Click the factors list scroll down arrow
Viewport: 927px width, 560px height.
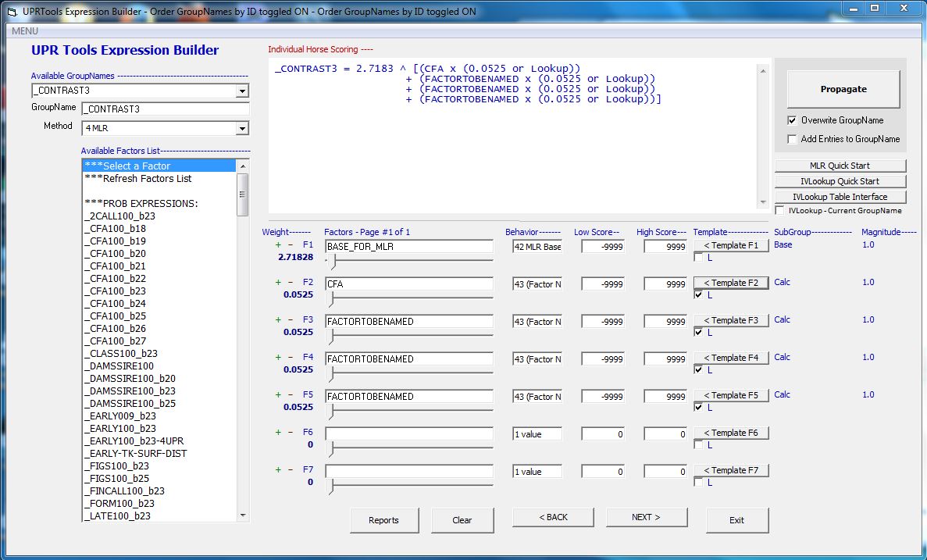click(x=242, y=515)
